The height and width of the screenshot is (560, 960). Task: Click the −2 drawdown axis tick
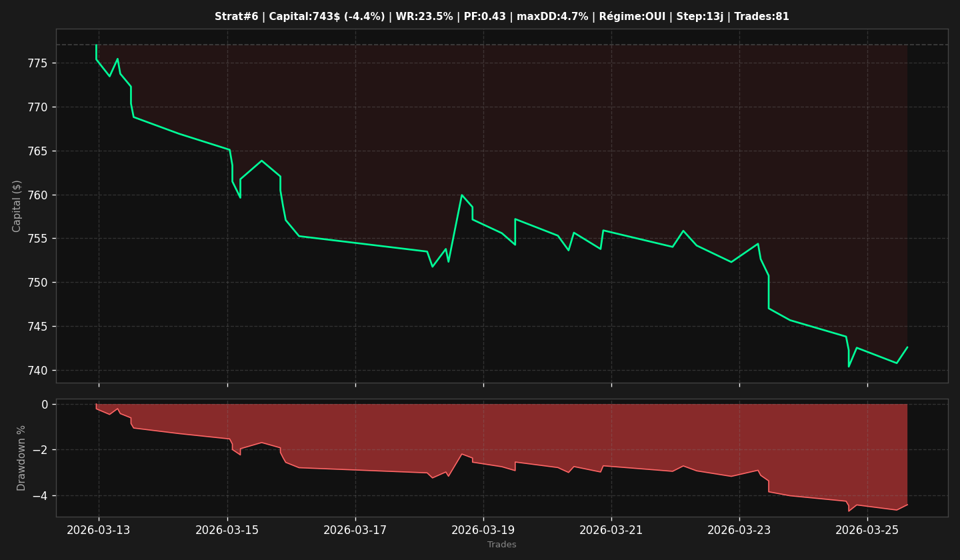click(x=41, y=450)
